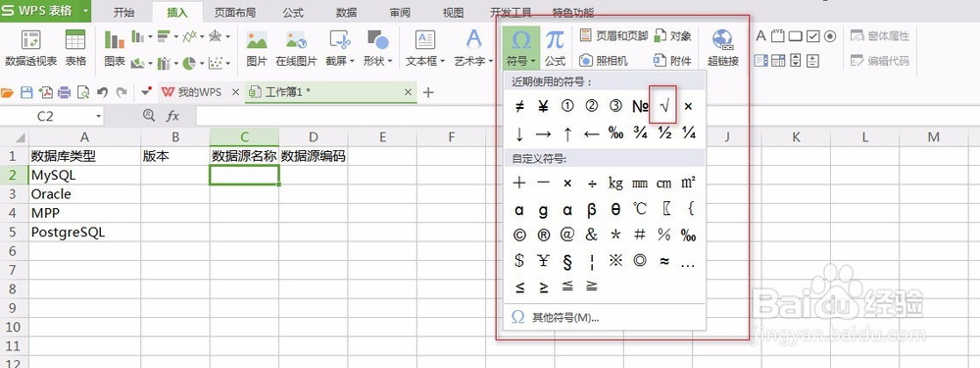Insert an 附件 attachment
This screenshot has height=368, width=980.
[673, 61]
